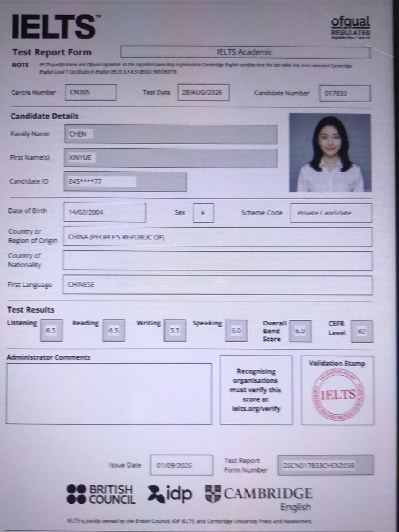This screenshot has width=399, height=532.
Task: Click the ielts.org/verify notice box
Action: point(256,390)
